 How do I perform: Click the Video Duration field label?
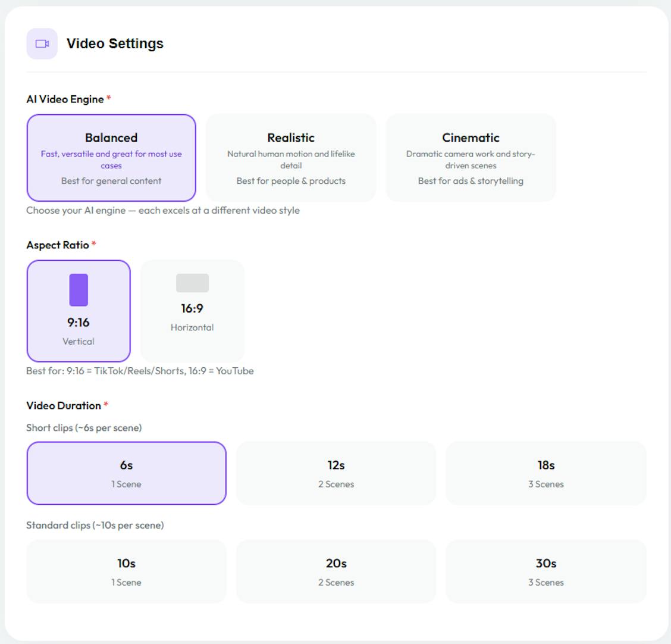pyautogui.click(x=64, y=405)
